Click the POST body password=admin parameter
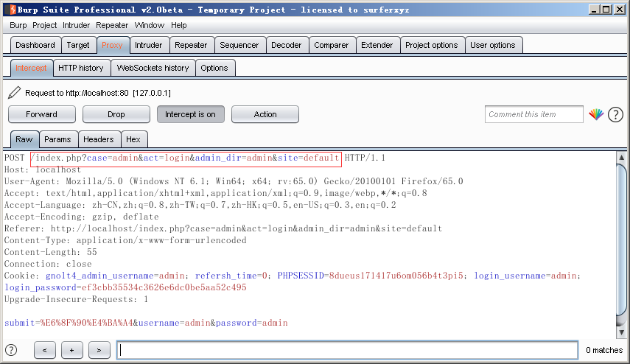Image resolution: width=630 pixels, height=364 pixels. pos(251,323)
